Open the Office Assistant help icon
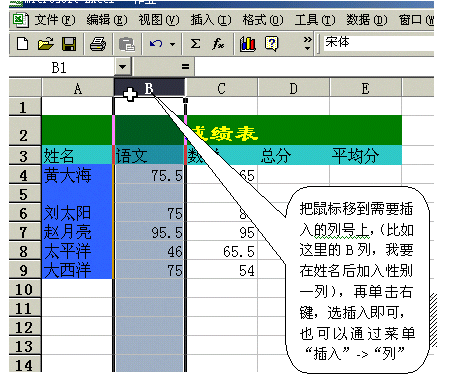This screenshot has height=381, width=461. 271,44
